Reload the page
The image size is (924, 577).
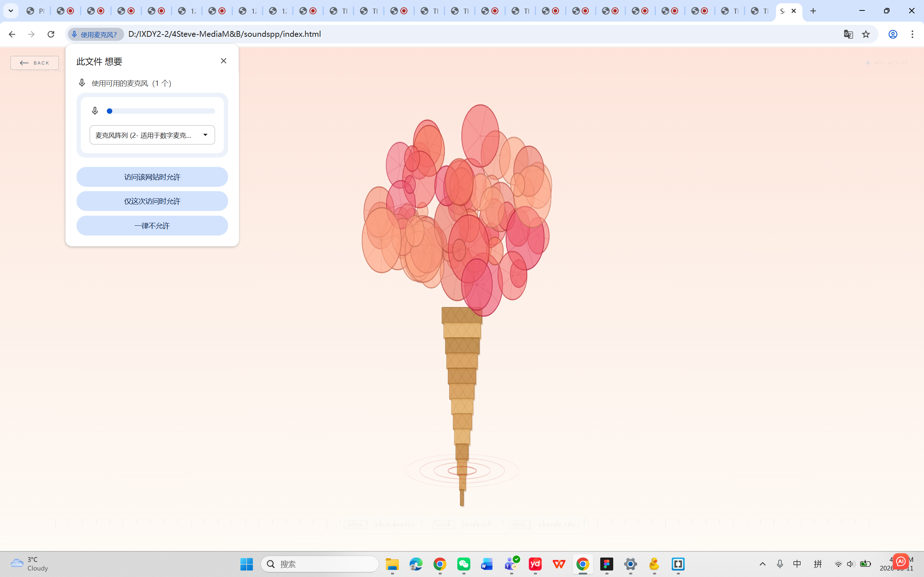coord(51,34)
